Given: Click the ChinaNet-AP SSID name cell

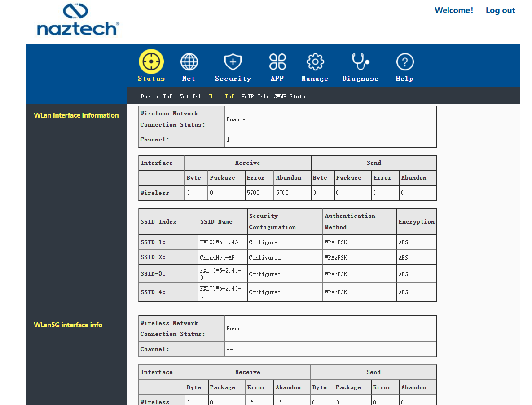Looking at the screenshot, I should pyautogui.click(x=223, y=257).
